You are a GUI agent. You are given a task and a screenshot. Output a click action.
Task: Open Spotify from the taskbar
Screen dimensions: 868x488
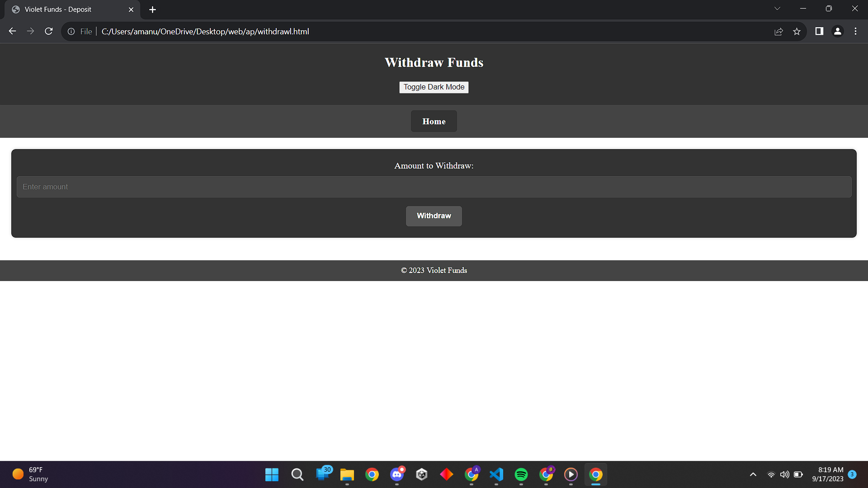coord(521,474)
